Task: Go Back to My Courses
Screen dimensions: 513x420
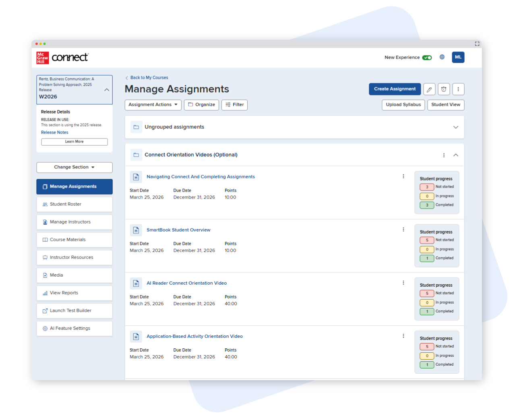Action: coord(147,78)
